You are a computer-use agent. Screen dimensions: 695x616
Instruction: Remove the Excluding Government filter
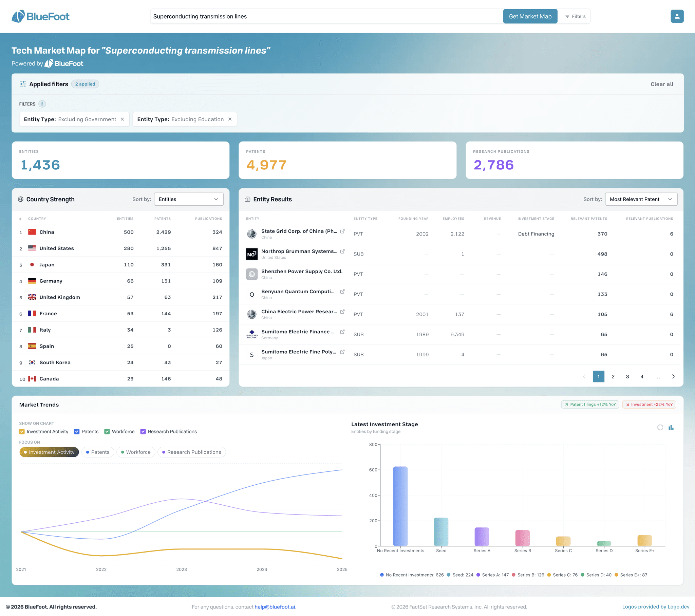[123, 119]
